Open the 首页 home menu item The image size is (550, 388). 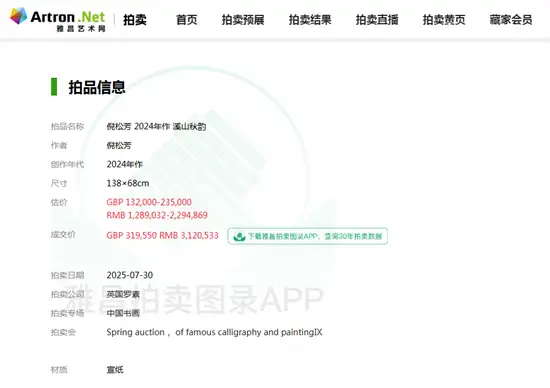click(187, 20)
